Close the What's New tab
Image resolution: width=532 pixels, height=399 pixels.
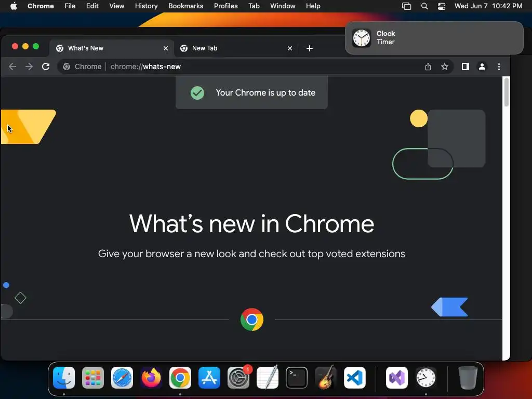pos(166,48)
